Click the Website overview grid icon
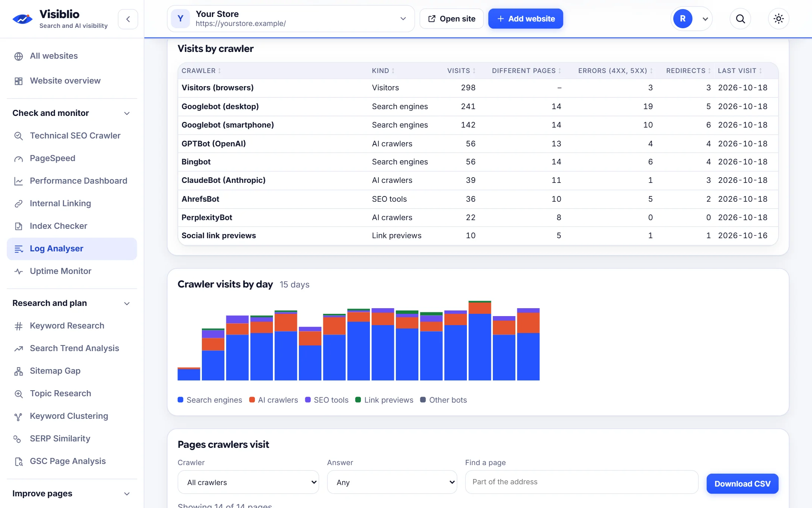 18,81
